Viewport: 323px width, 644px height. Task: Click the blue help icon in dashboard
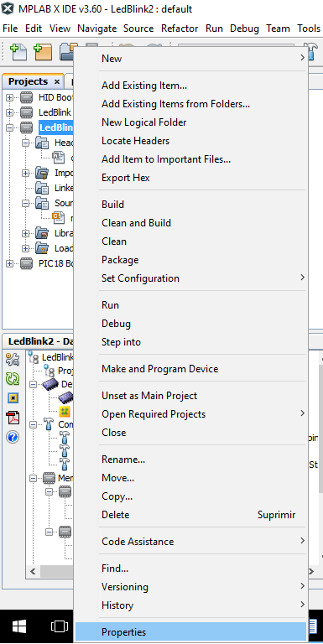click(13, 437)
